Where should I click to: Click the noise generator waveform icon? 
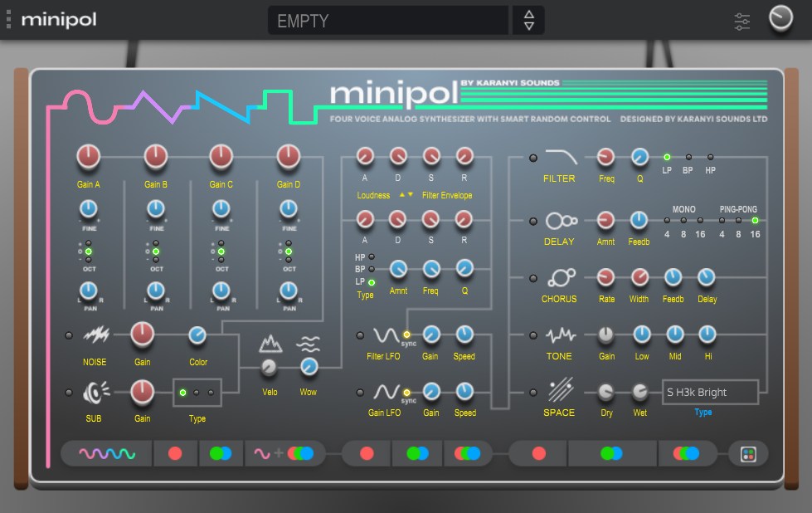pos(96,335)
